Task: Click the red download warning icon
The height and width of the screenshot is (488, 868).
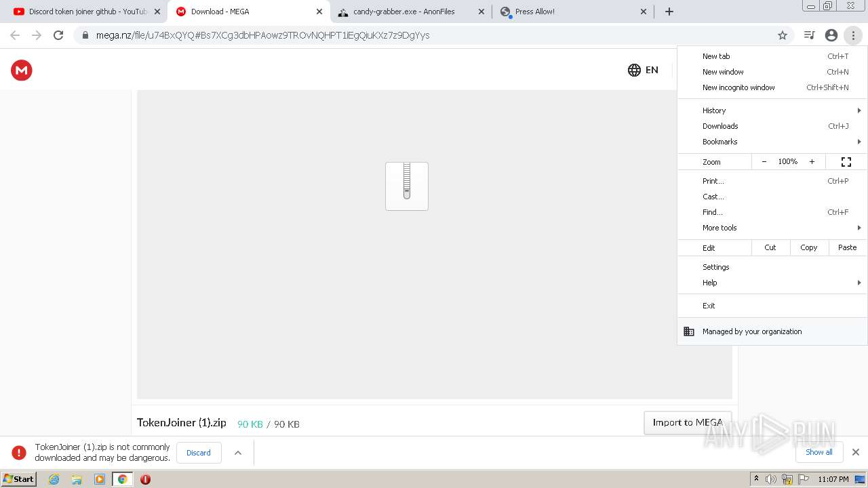Action: pos(19,453)
